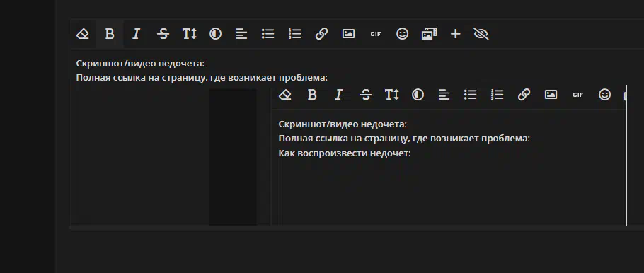Toggle Strikethrough in the top editor toolbar
The image size is (644, 273).
pos(163,34)
